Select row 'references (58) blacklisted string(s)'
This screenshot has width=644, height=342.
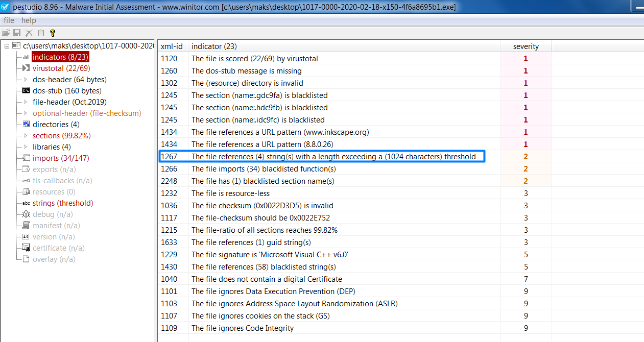click(x=354, y=267)
